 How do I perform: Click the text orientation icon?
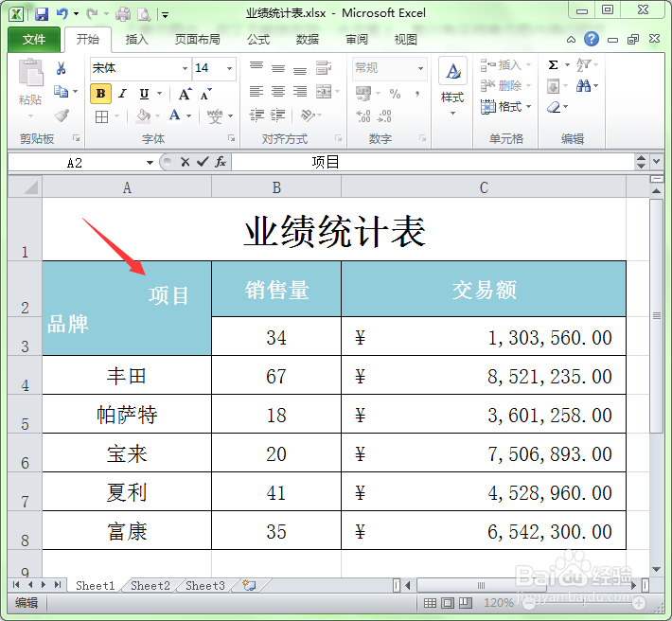pyautogui.click(x=309, y=115)
